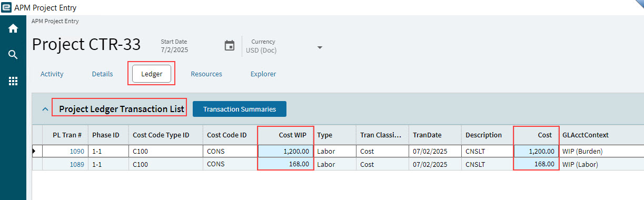
Task: Click the Epicor logo in title bar
Action: click(x=7, y=7)
